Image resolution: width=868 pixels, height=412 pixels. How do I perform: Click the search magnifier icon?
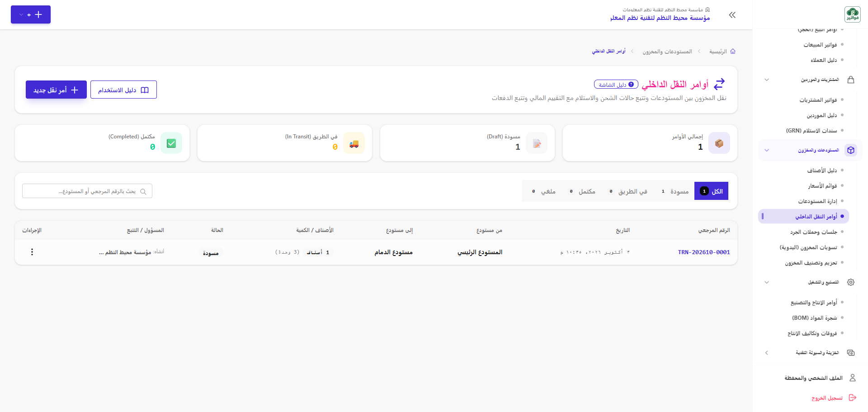pos(143,191)
